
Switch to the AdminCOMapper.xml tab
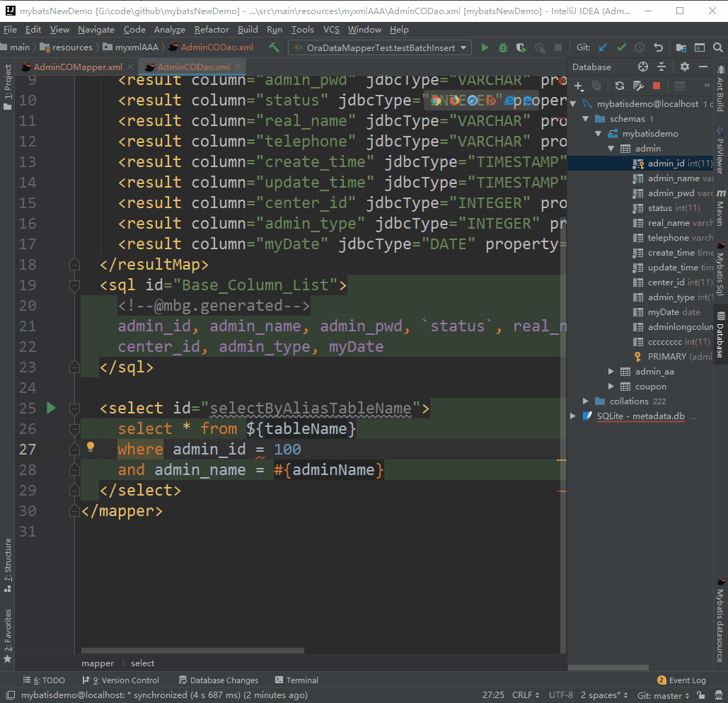click(78, 67)
